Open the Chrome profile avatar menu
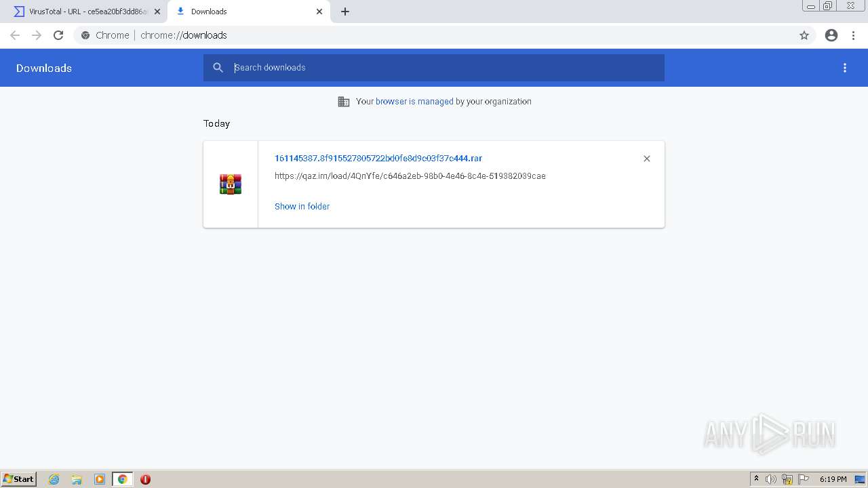 [x=831, y=35]
